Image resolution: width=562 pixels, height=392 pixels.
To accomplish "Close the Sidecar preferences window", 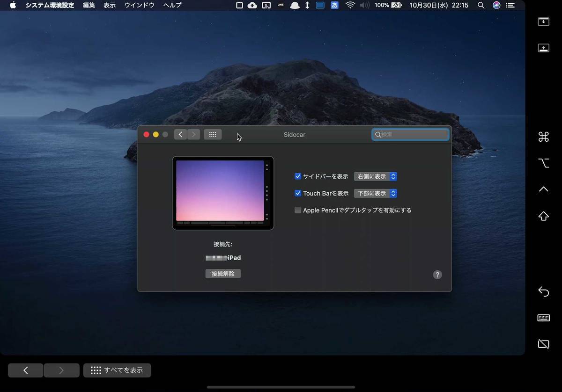I will coord(146,134).
